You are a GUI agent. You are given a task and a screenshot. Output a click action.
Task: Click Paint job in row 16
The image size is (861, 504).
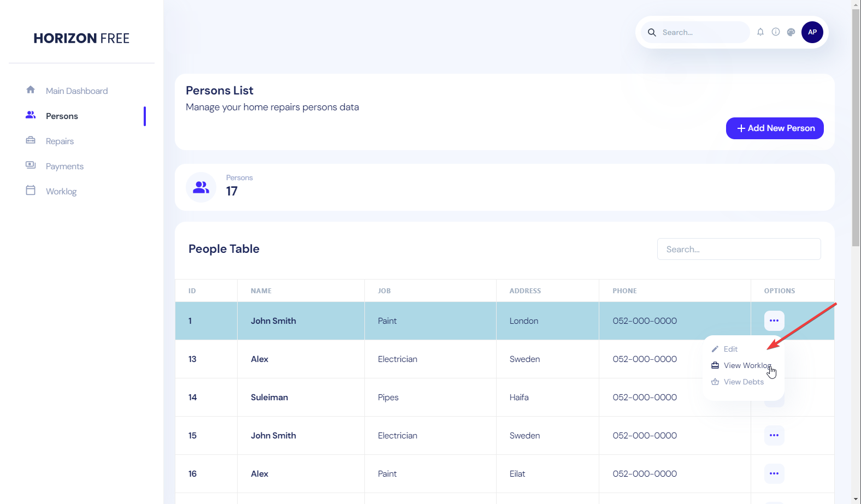[387, 474]
